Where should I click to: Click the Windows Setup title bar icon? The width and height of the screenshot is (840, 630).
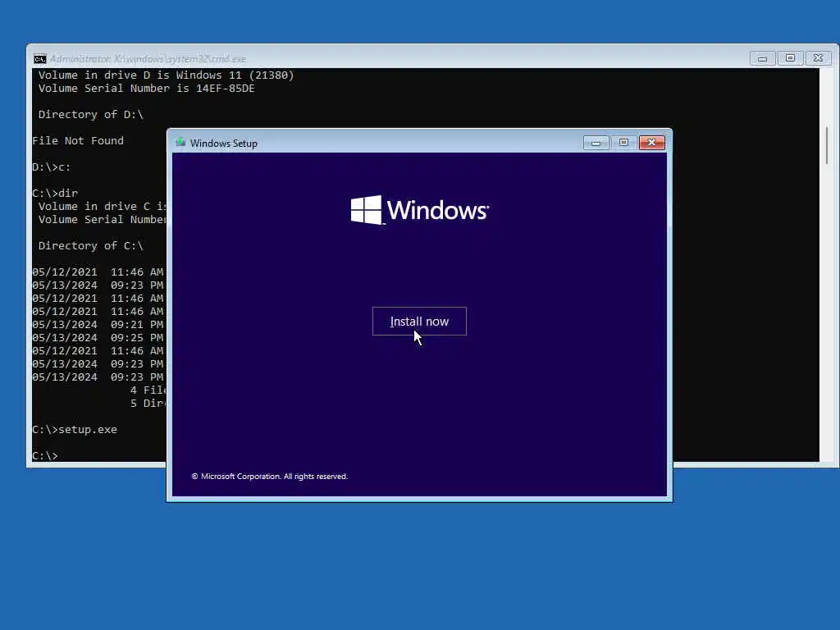[180, 143]
